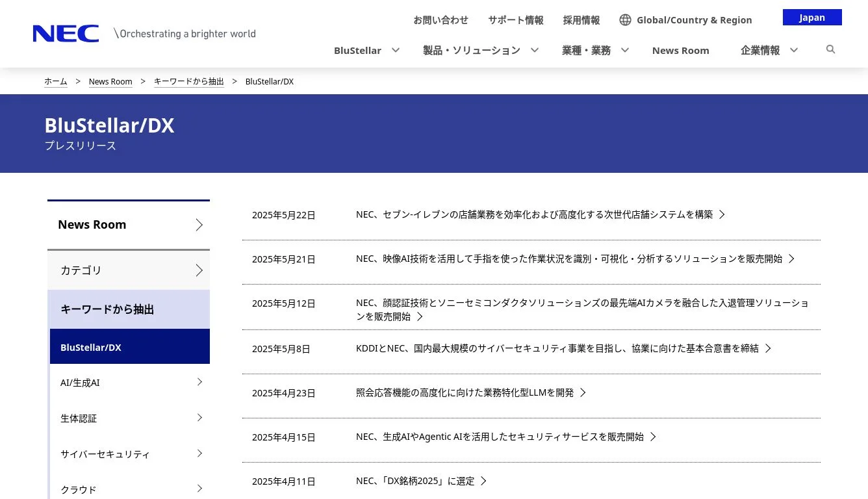Click the globe icon beside Global/Country & Region
The width and height of the screenshot is (868, 499).
tap(625, 20)
